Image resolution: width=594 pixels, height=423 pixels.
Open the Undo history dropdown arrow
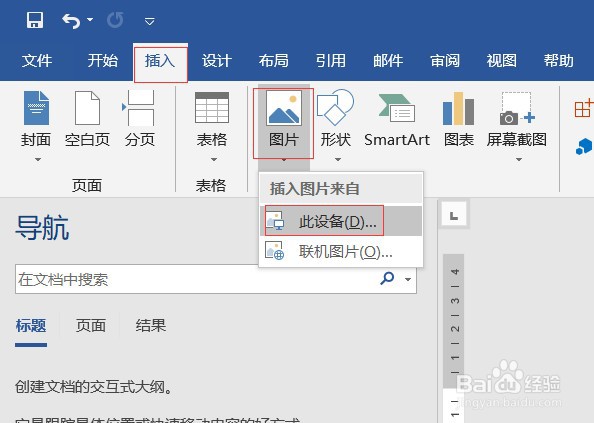coord(90,20)
